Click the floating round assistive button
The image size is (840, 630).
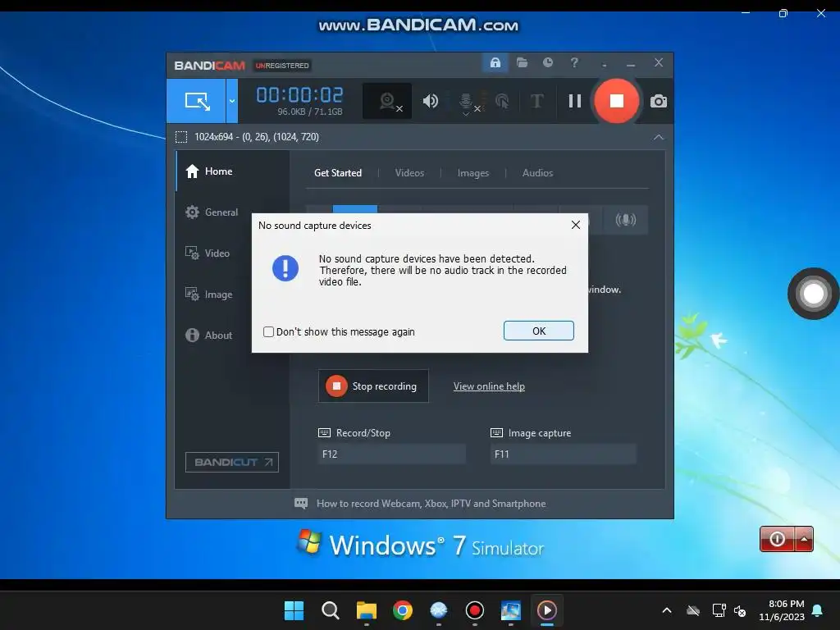point(813,294)
